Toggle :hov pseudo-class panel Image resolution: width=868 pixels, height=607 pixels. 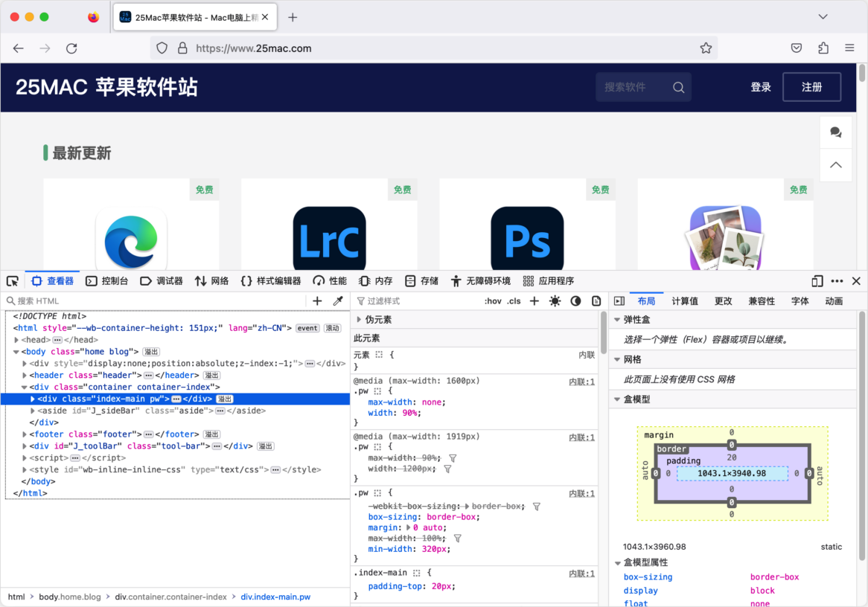tap(493, 301)
